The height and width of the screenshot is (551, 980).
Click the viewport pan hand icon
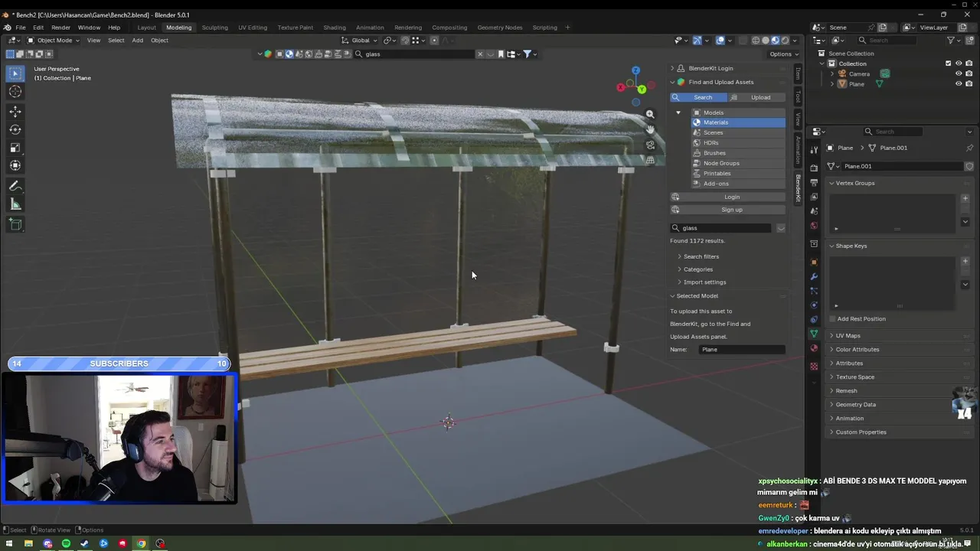pos(650,129)
